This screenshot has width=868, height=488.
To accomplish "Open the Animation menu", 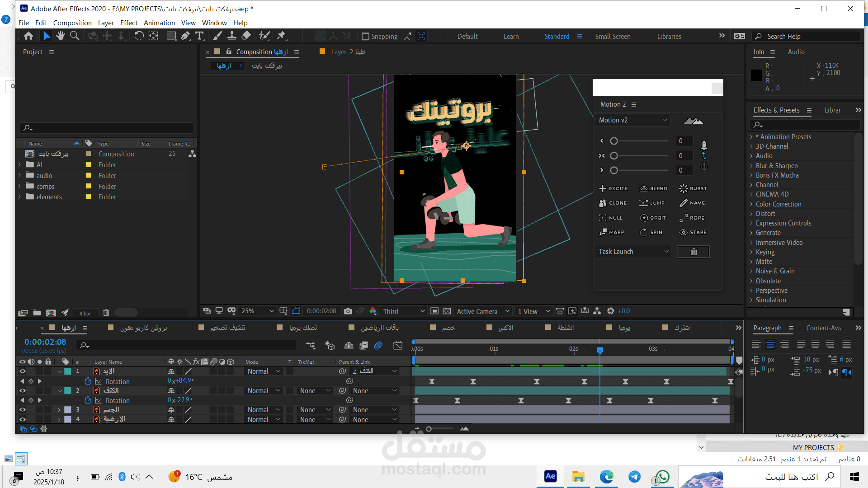I will pyautogui.click(x=159, y=23).
